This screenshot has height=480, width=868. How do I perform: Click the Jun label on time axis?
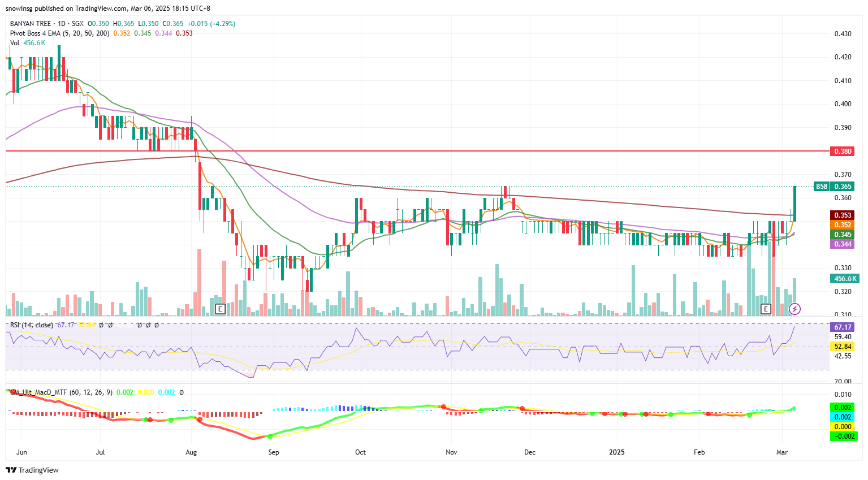[22, 452]
